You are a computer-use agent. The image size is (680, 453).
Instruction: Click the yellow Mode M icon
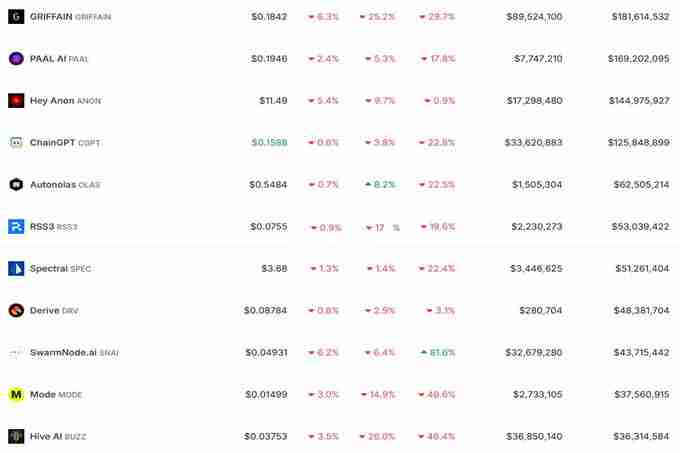(16, 395)
